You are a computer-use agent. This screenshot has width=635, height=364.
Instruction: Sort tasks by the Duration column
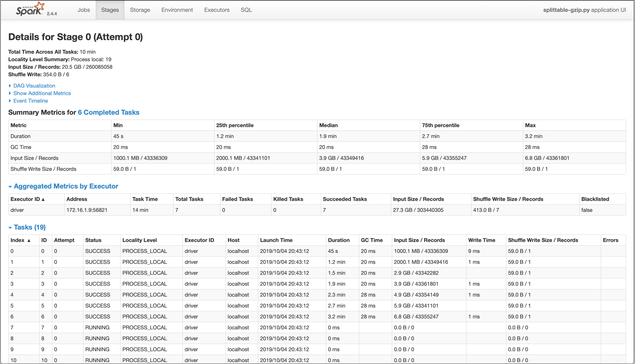[339, 240]
